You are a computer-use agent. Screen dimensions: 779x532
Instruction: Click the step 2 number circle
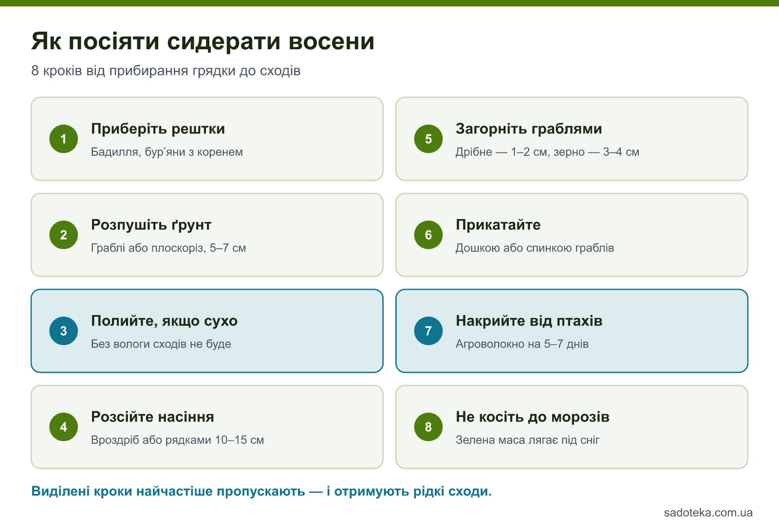click(x=64, y=235)
